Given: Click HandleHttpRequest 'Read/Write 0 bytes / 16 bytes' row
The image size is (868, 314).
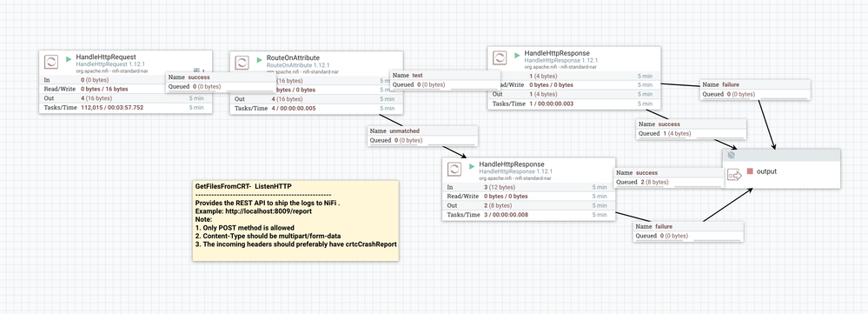Looking at the screenshot, I should (125, 90).
